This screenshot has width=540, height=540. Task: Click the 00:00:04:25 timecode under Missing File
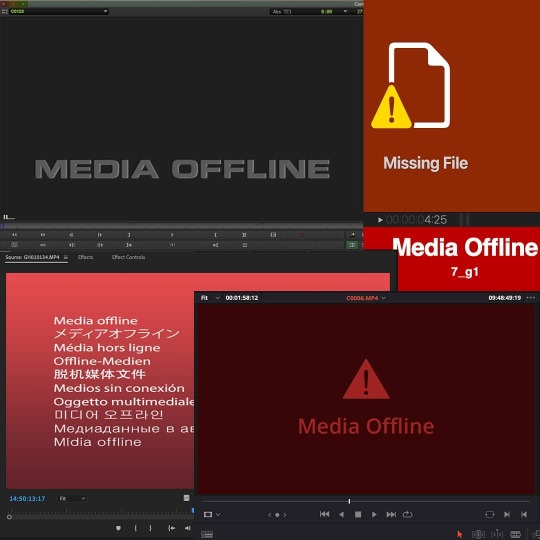(416, 220)
